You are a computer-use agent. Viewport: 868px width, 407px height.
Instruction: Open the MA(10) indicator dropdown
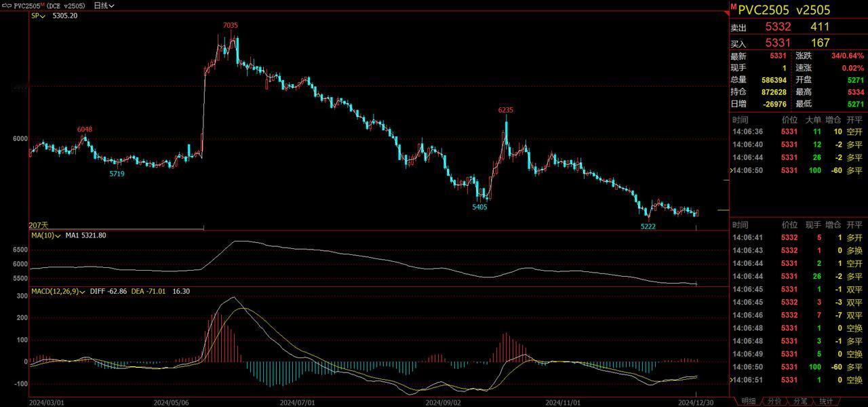[x=45, y=235]
